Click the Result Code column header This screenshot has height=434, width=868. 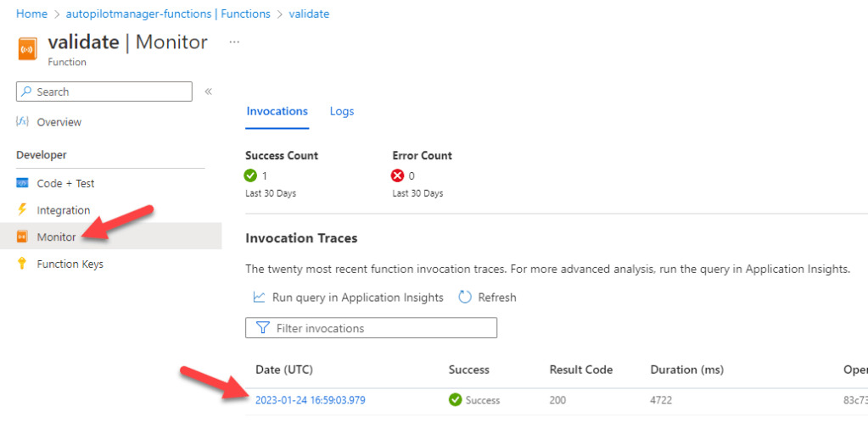pyautogui.click(x=580, y=370)
